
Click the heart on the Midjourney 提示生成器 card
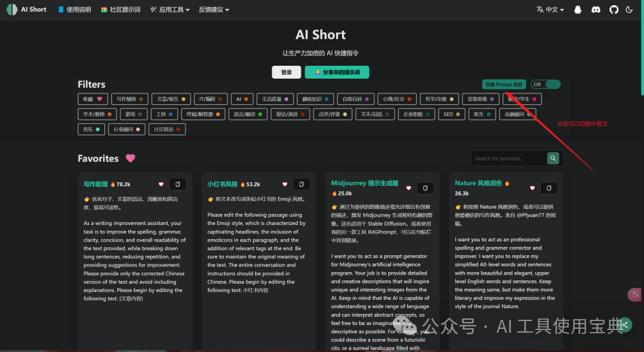(408, 188)
